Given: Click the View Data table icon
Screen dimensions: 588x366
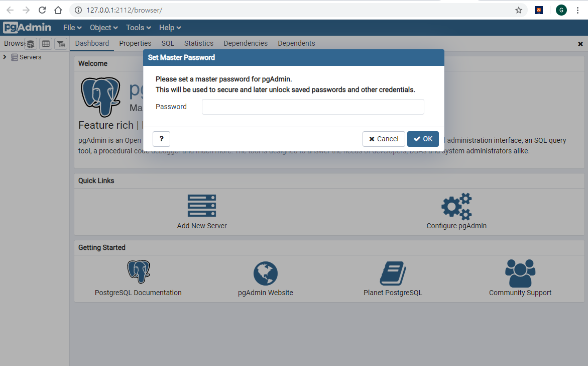Looking at the screenshot, I should (x=46, y=44).
